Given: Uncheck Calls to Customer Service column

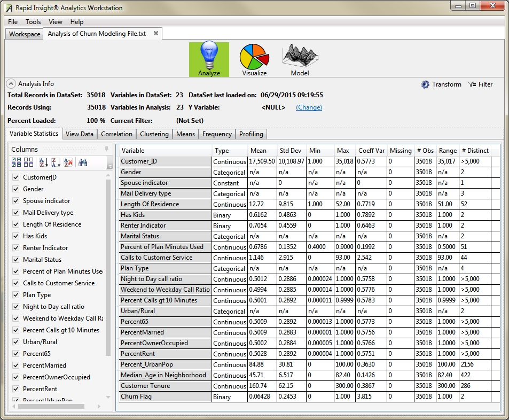Looking at the screenshot, I should point(15,283).
